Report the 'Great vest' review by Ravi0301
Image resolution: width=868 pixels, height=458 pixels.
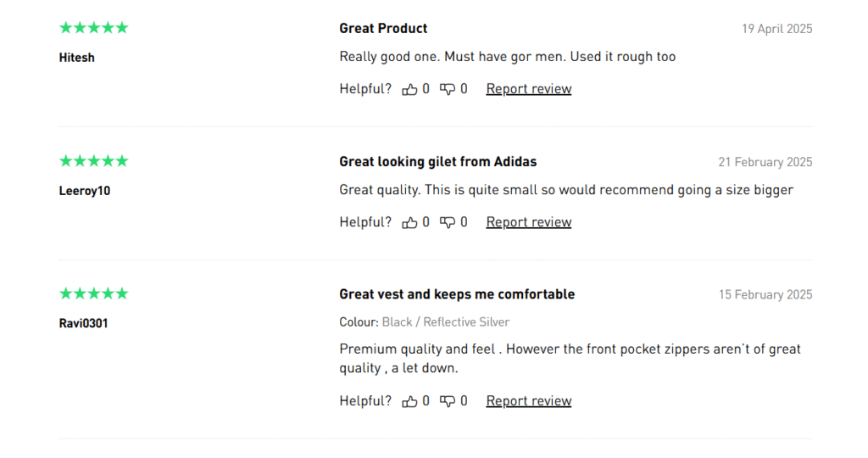(529, 401)
